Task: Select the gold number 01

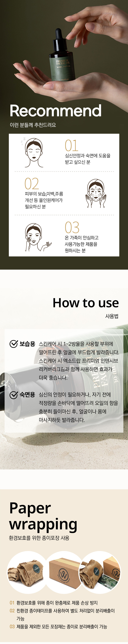Action: (x=72, y=146)
